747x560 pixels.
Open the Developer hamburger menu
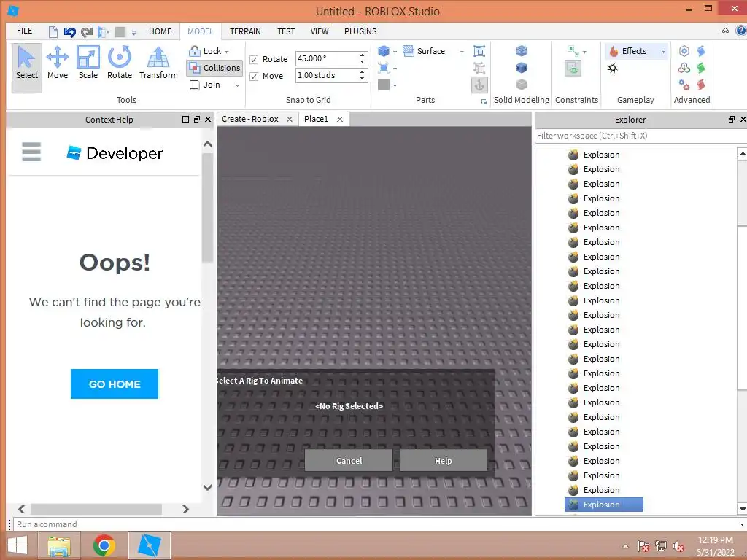tap(31, 152)
